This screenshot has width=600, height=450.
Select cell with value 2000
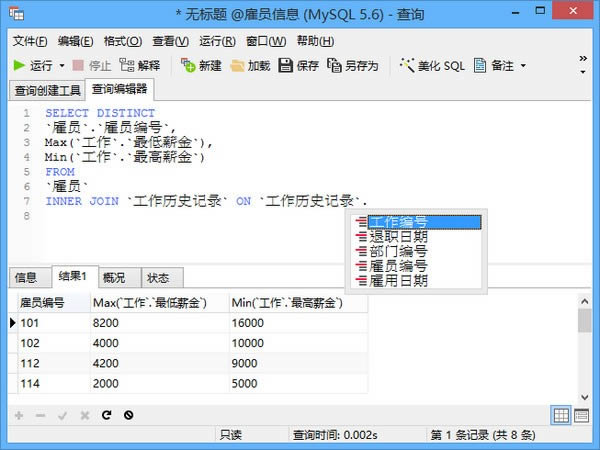coord(160,383)
